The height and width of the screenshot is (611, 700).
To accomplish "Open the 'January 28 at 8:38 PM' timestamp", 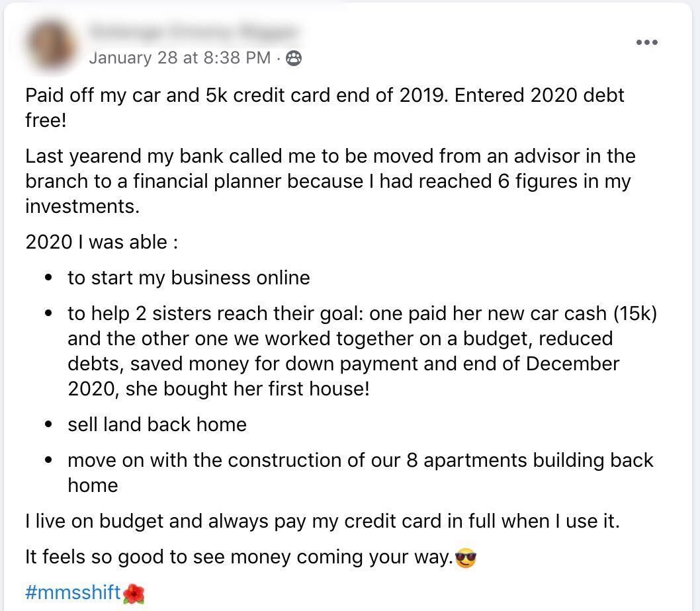I will coord(179,58).
